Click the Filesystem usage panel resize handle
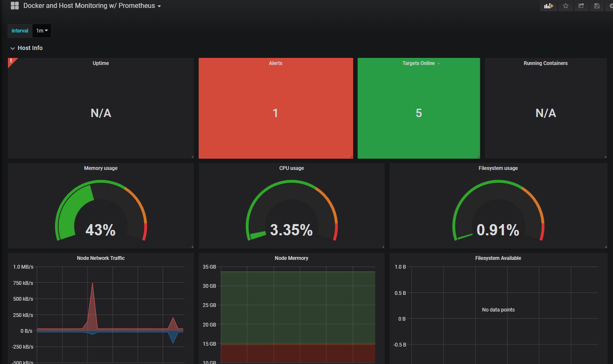The image size is (613, 364). [x=605, y=247]
